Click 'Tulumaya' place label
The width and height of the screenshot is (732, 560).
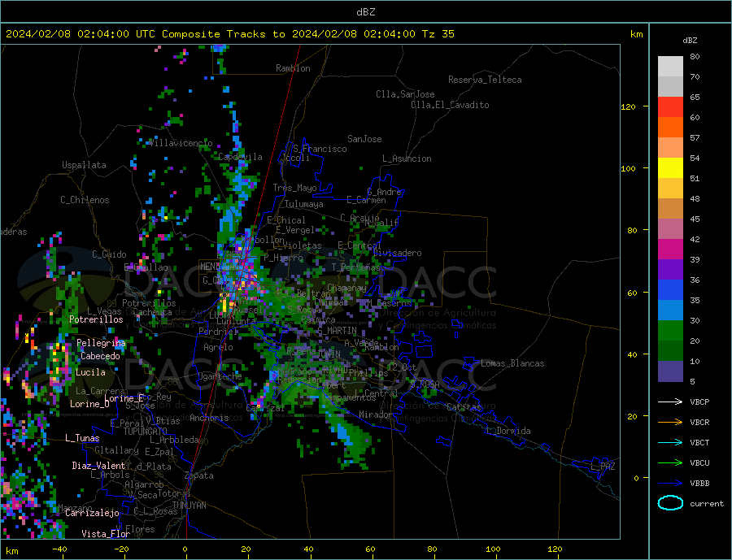tap(303, 204)
